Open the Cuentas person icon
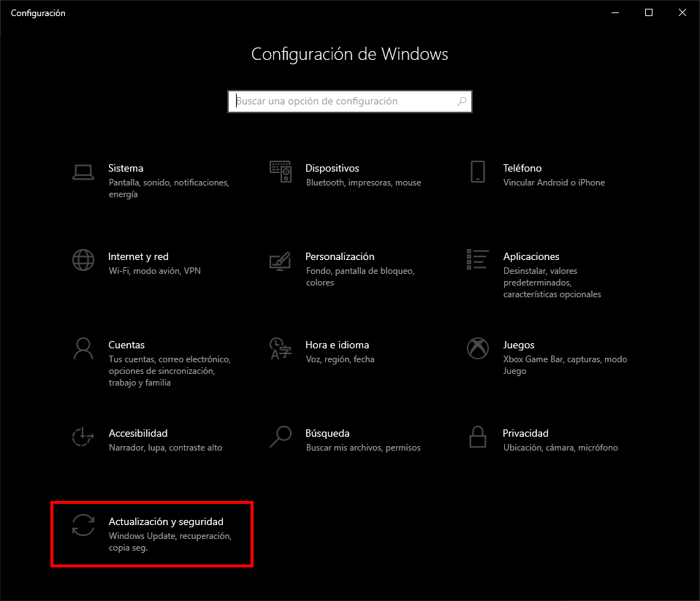700x601 pixels. pyautogui.click(x=83, y=348)
